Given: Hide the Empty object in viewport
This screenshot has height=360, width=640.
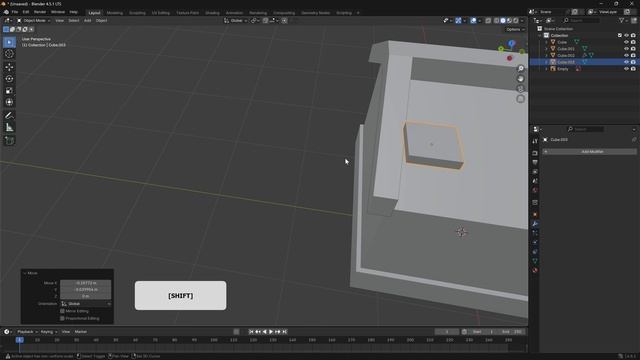Looking at the screenshot, I should pyautogui.click(x=626, y=69).
